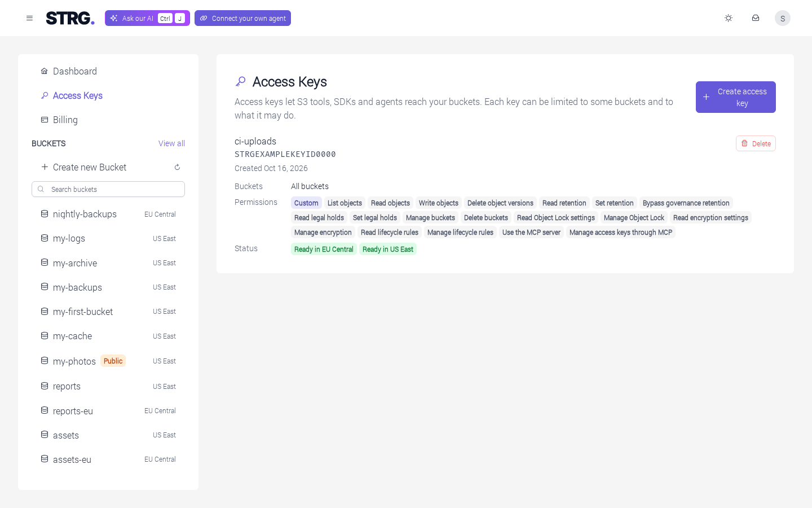Click Connect your own agent
This screenshot has height=508, width=812.
[x=242, y=18]
